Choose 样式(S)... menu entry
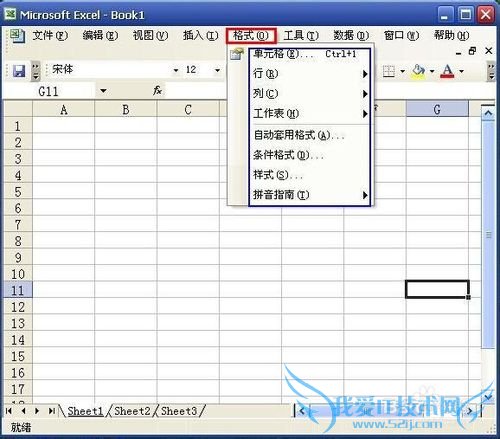Image resolution: width=500 pixels, height=439 pixels. coord(310,175)
